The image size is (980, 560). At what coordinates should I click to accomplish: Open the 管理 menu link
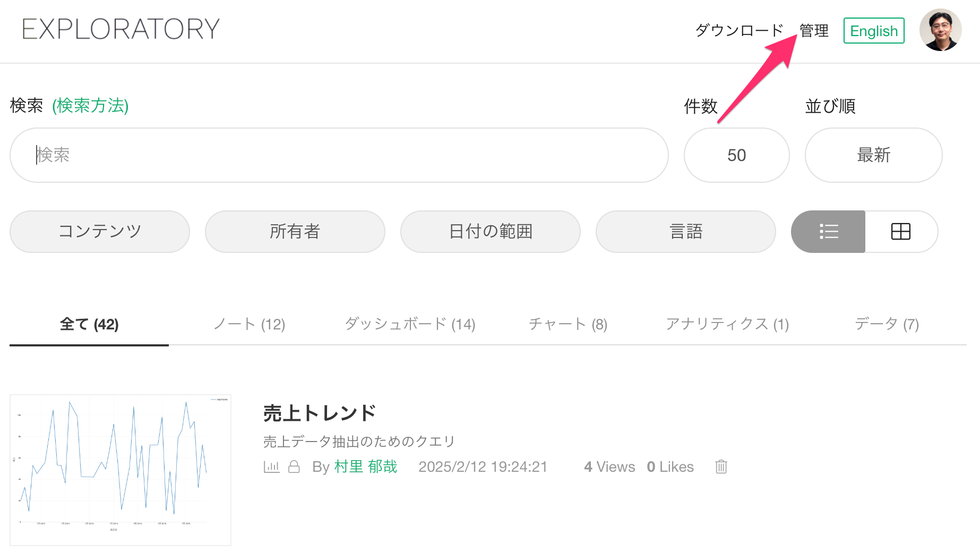[814, 31]
